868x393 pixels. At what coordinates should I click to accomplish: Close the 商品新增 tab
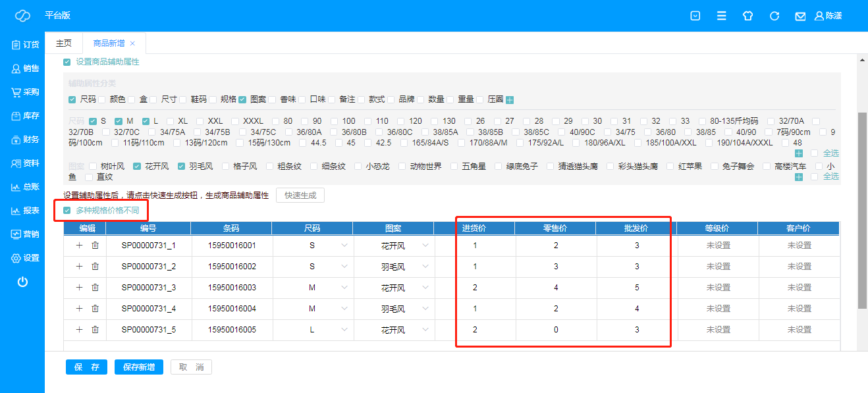(x=132, y=43)
